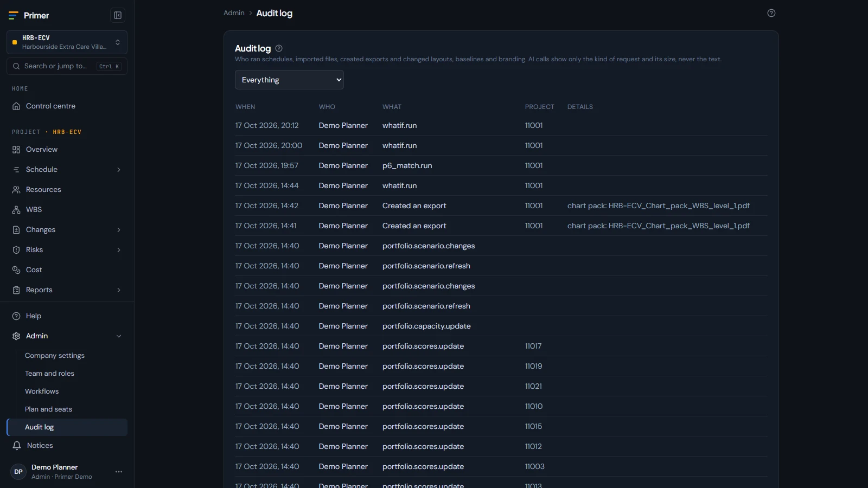Select Audit log in the sidebar

[67, 427]
